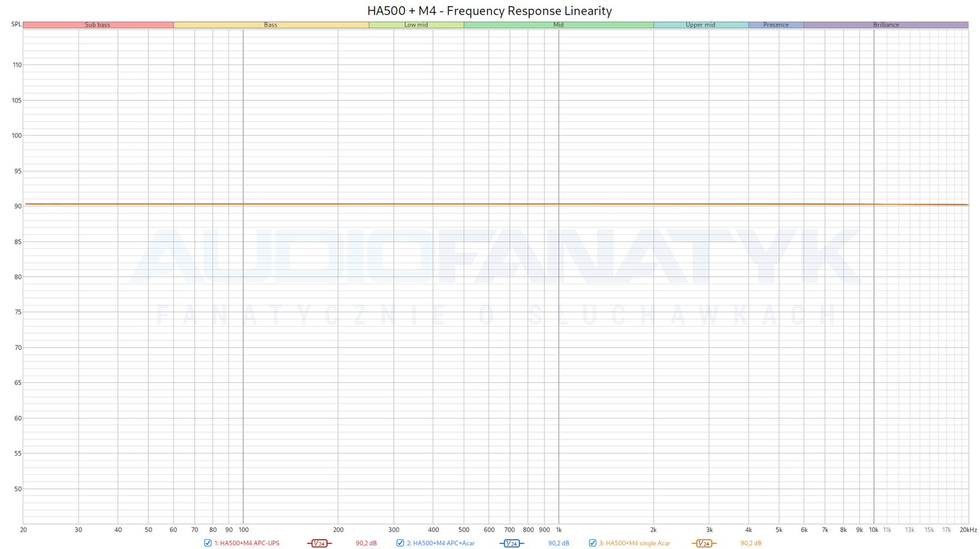Viewport: 980px width, 549px height.
Task: Select the Bass frequency band bar
Action: click(271, 25)
